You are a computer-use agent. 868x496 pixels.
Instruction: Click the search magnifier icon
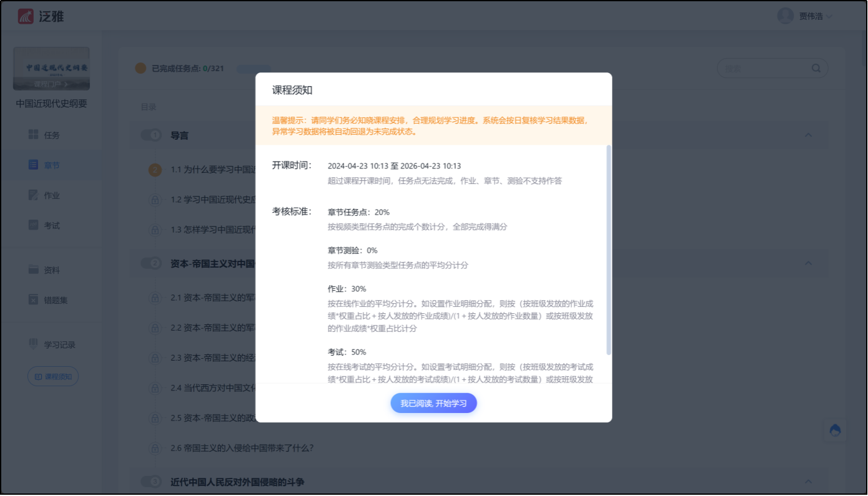816,69
